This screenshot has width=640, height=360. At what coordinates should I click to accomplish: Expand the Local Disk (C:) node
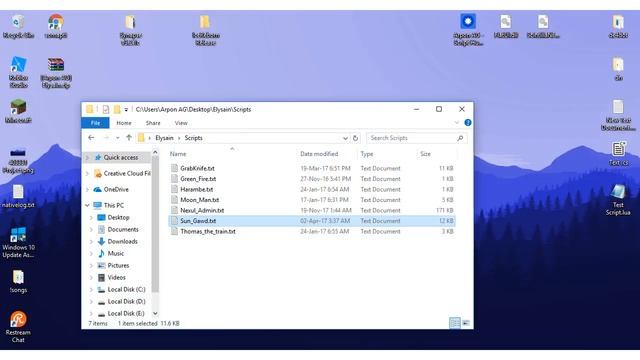click(x=91, y=289)
